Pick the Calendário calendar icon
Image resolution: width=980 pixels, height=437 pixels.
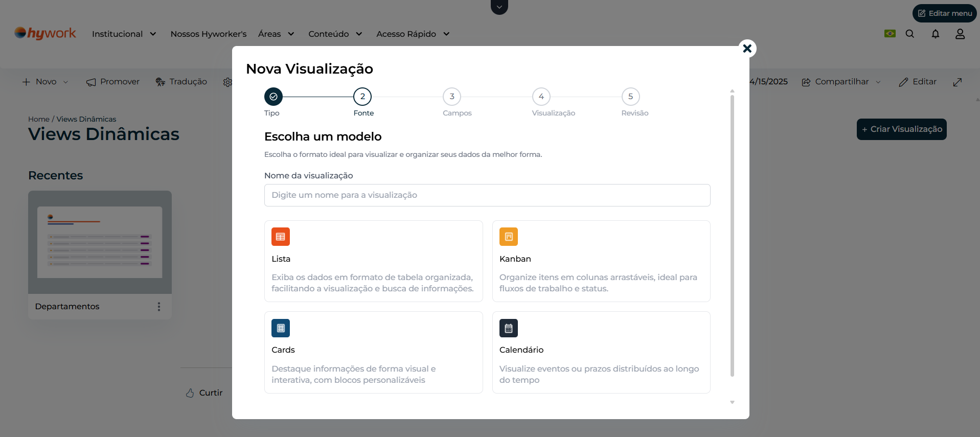point(508,328)
